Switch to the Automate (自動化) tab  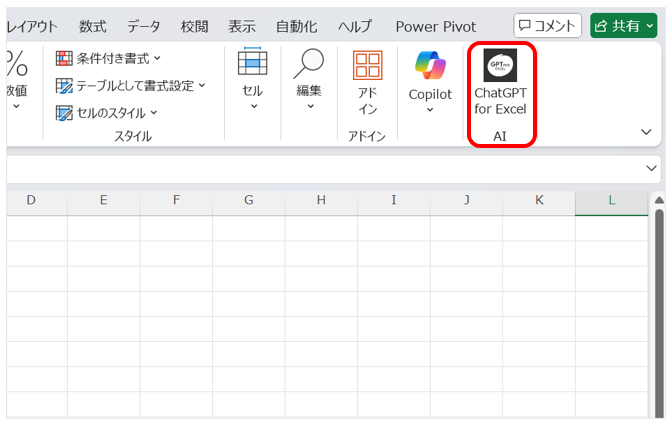(x=297, y=27)
